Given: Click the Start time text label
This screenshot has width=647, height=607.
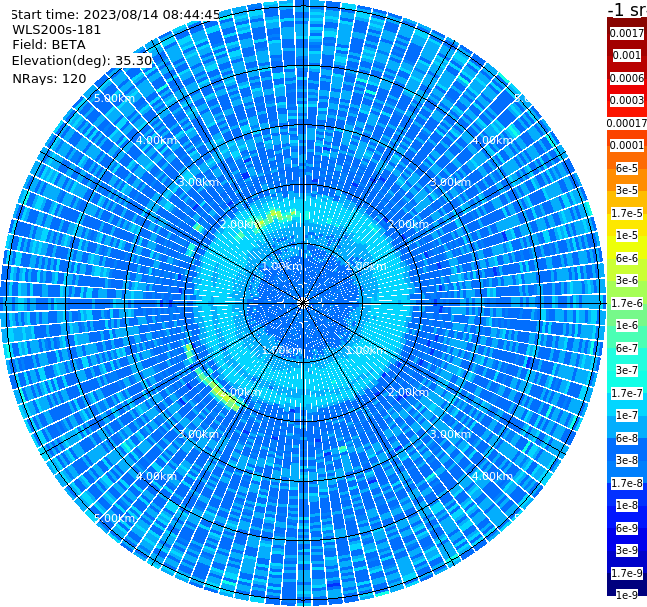Looking at the screenshot, I should (x=115, y=14).
